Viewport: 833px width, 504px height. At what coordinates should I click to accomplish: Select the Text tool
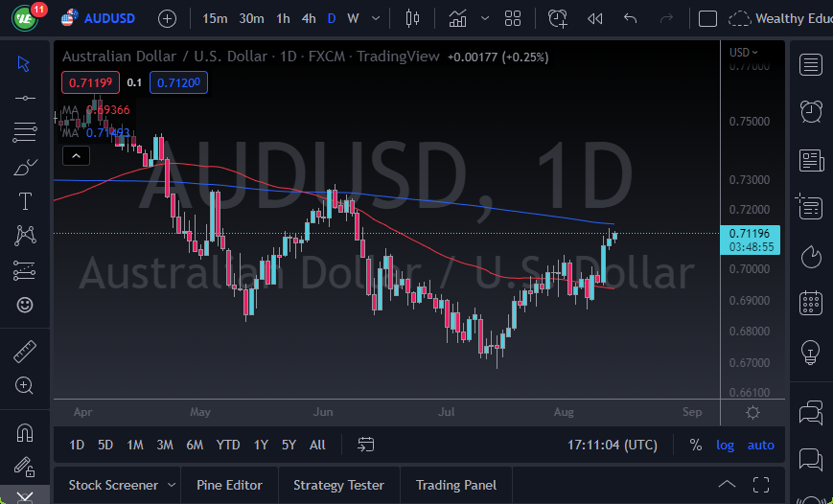(25, 201)
